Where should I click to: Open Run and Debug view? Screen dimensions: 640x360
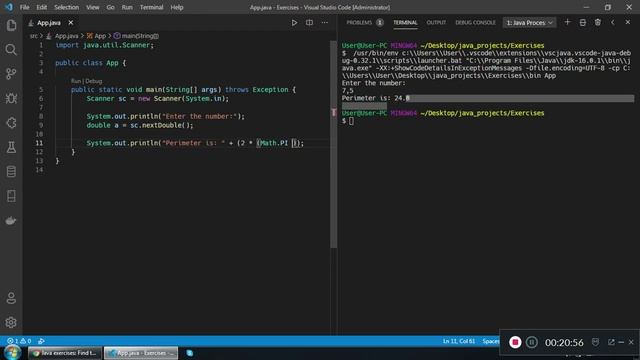coord(11,98)
